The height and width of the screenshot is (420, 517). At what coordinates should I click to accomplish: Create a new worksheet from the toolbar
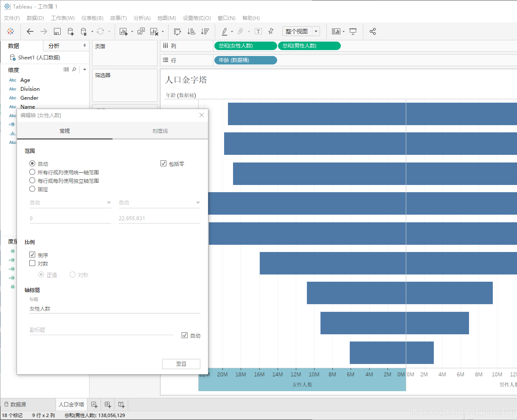124,31
